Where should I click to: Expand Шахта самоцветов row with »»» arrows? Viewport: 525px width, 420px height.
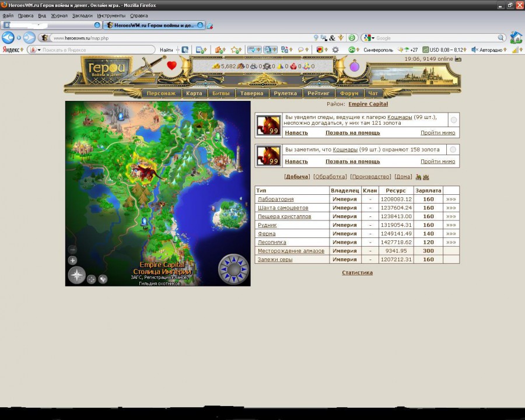click(451, 208)
